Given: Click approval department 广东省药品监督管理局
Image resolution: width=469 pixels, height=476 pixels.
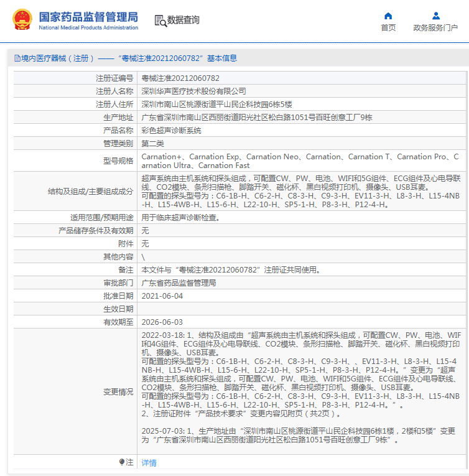Looking at the screenshot, I should click(x=179, y=283).
